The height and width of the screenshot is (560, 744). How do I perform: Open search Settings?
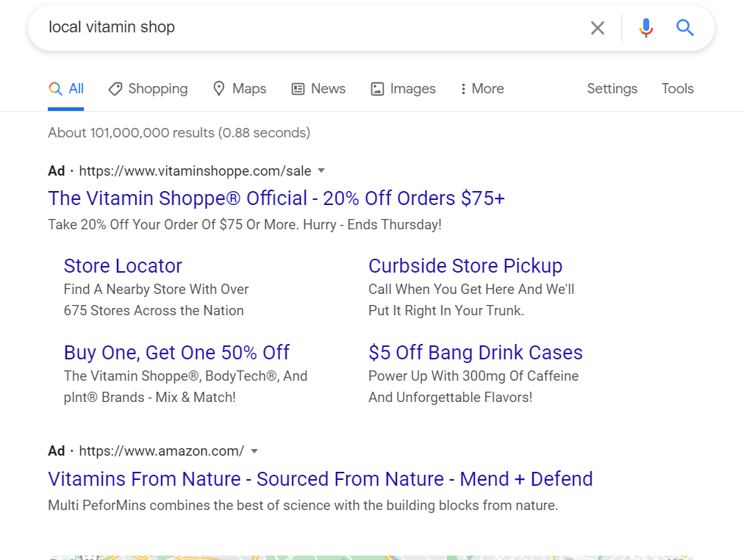612,89
